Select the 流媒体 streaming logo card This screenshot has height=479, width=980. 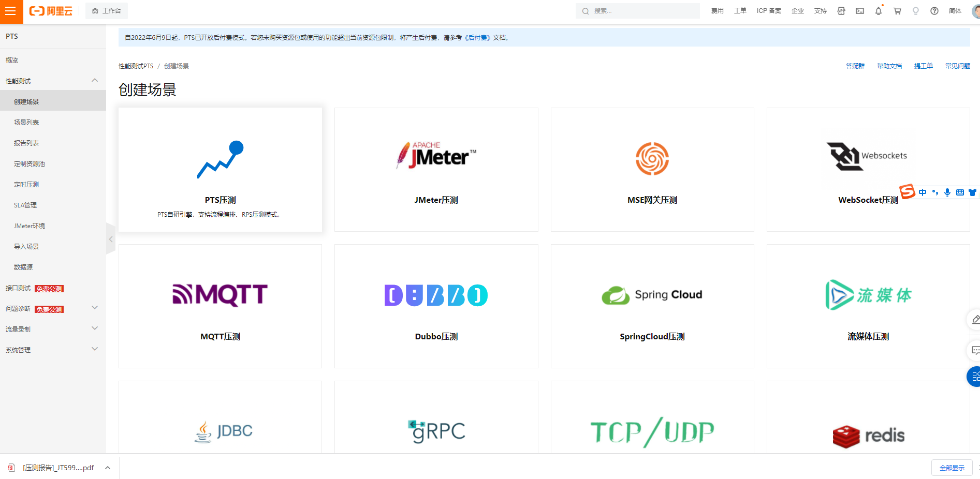point(868,295)
